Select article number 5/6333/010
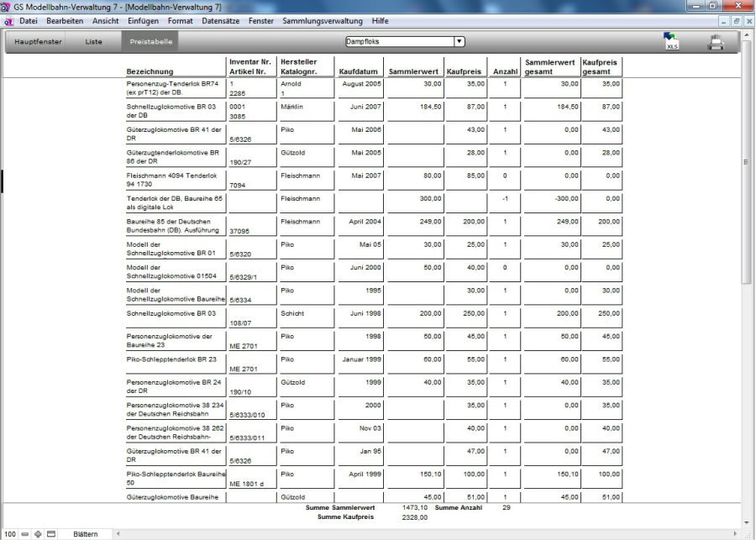Viewport: 756px width, 540px height. [247, 415]
